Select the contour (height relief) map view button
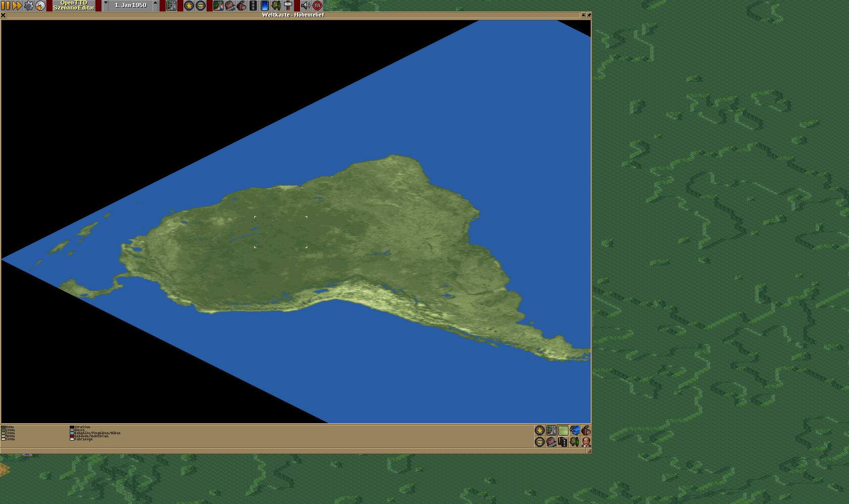Screen dimensions: 849x504 (551, 430)
